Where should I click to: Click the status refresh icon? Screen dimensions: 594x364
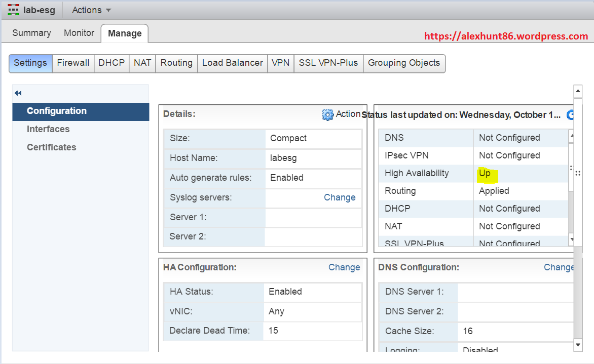pyautogui.click(x=570, y=115)
